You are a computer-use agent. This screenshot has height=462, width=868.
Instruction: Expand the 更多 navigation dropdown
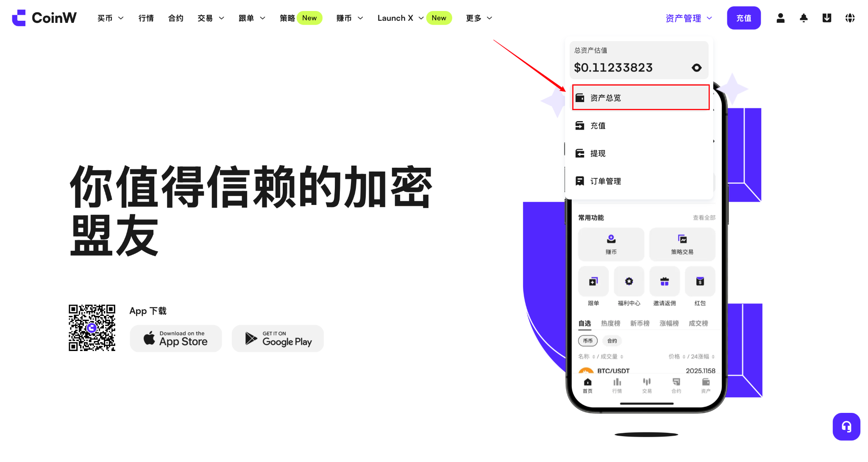[479, 18]
